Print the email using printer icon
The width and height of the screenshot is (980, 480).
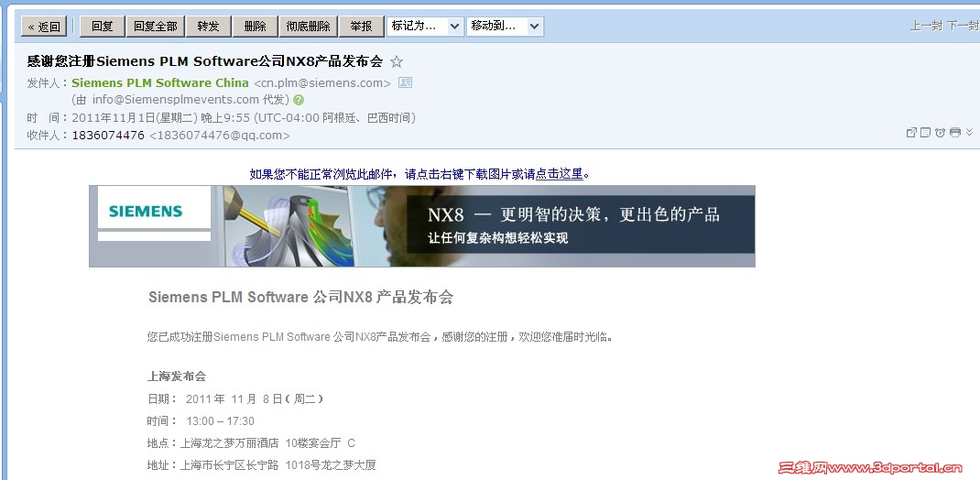pyautogui.click(x=954, y=133)
